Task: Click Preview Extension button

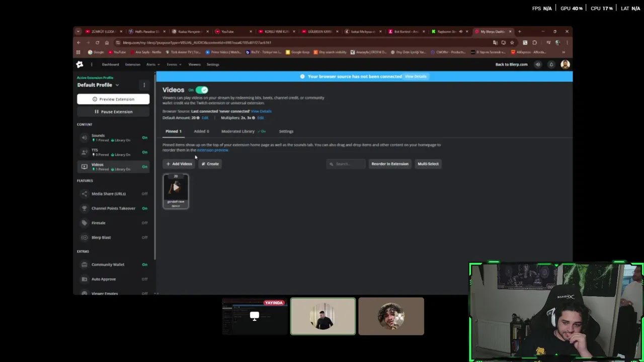Action: click(113, 99)
